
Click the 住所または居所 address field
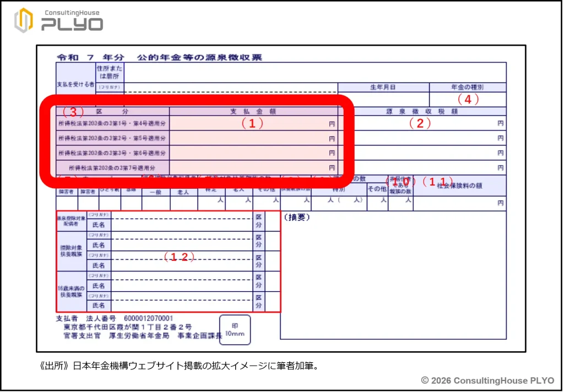coord(314,72)
